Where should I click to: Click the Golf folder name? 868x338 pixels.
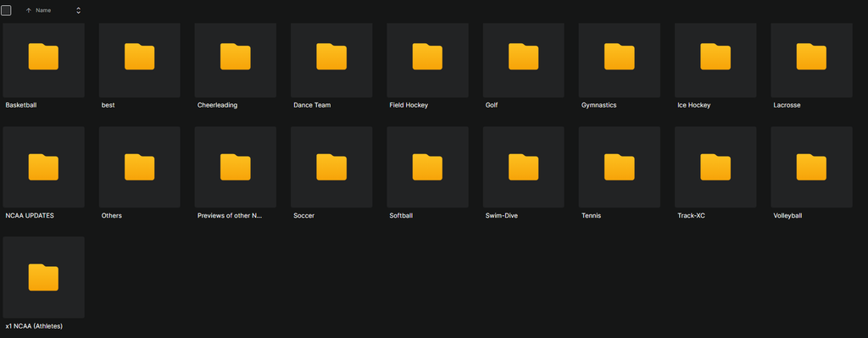tap(492, 105)
